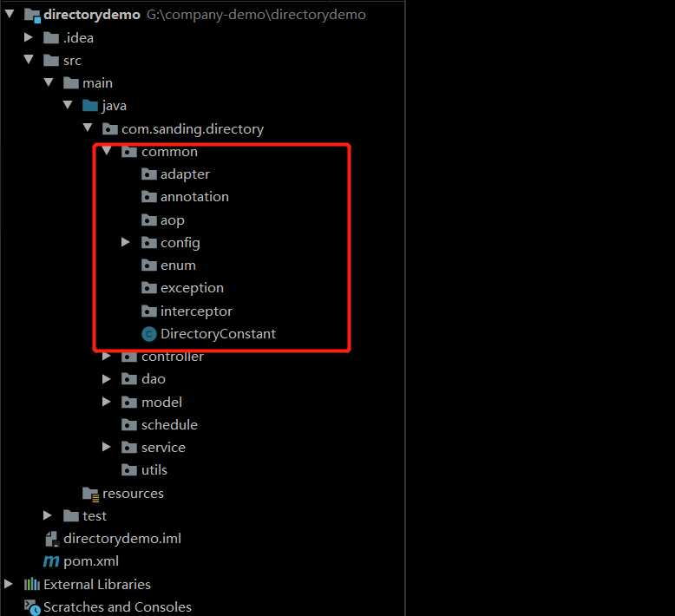Select the pom.xml file name
Screen dimensions: 675x616
(x=91, y=561)
